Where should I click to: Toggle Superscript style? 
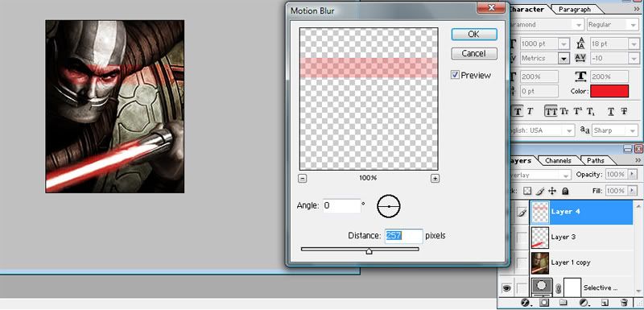point(578,111)
